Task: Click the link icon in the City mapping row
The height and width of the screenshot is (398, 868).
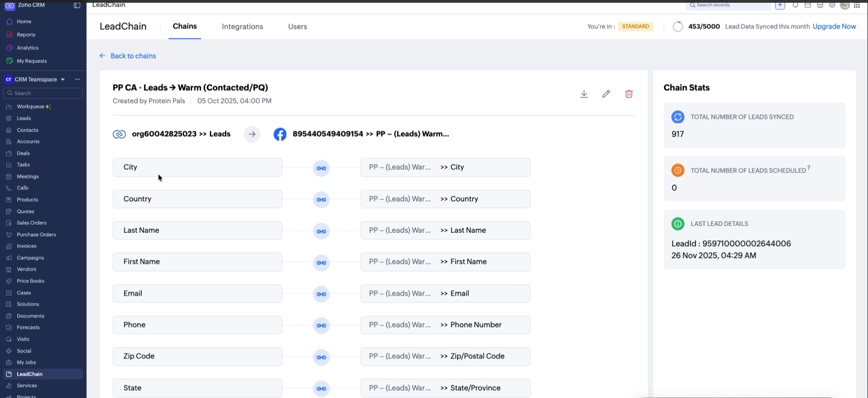Action: coord(321,168)
